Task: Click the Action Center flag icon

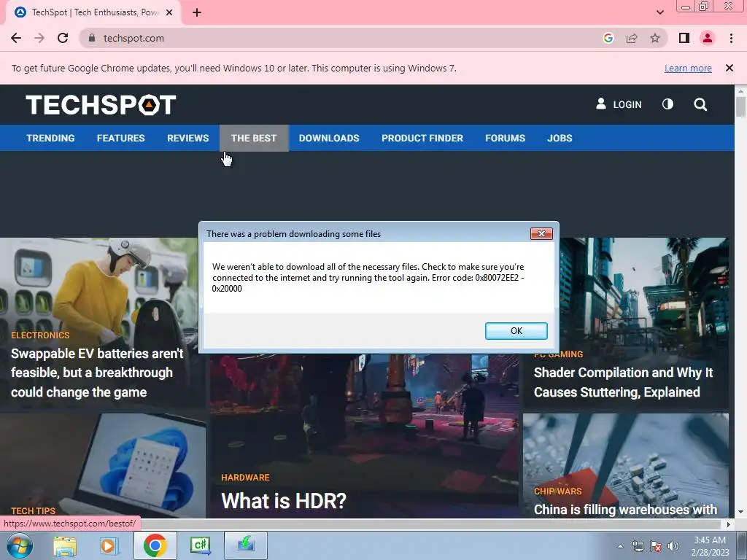Action: [656, 546]
